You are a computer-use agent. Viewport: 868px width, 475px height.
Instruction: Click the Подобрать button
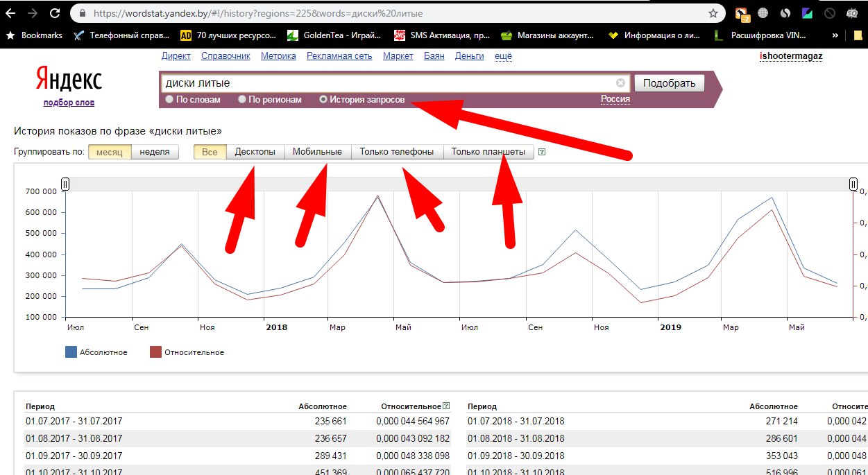click(669, 83)
